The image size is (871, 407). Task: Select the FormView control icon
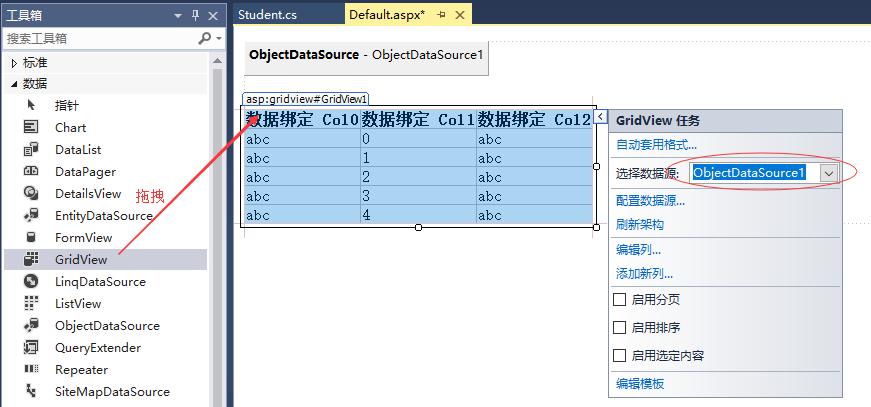pyautogui.click(x=32, y=238)
